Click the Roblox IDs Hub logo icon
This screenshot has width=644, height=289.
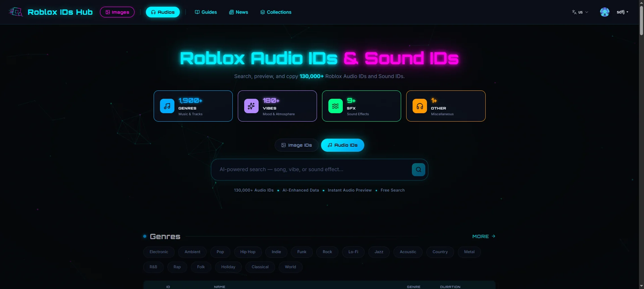pos(16,12)
